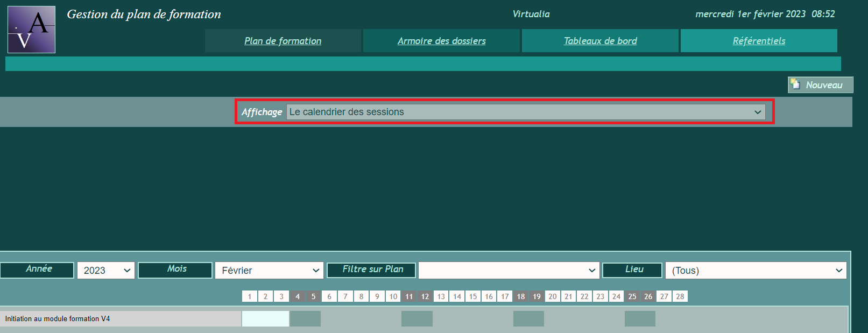The height and width of the screenshot is (333, 868).
Task: Select day 1 in the calendar header
Action: click(250, 296)
